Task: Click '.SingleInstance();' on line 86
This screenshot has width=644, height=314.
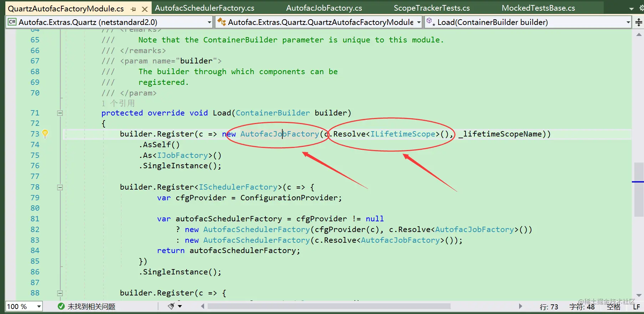Action: coord(180,272)
